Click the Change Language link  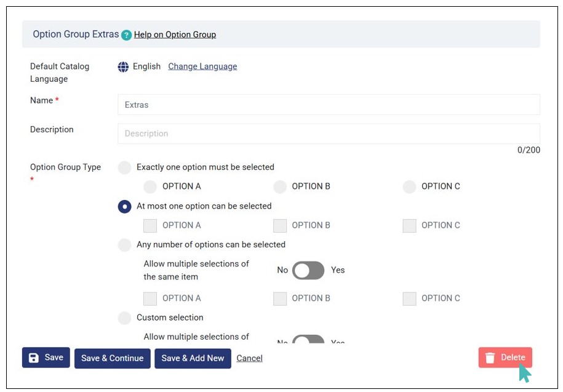202,66
